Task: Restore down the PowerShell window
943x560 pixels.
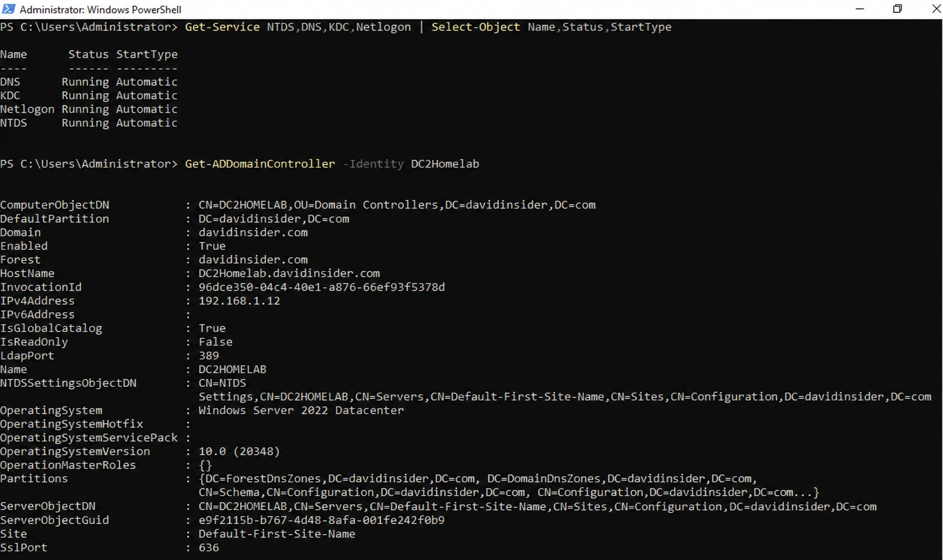Action: pos(897,9)
